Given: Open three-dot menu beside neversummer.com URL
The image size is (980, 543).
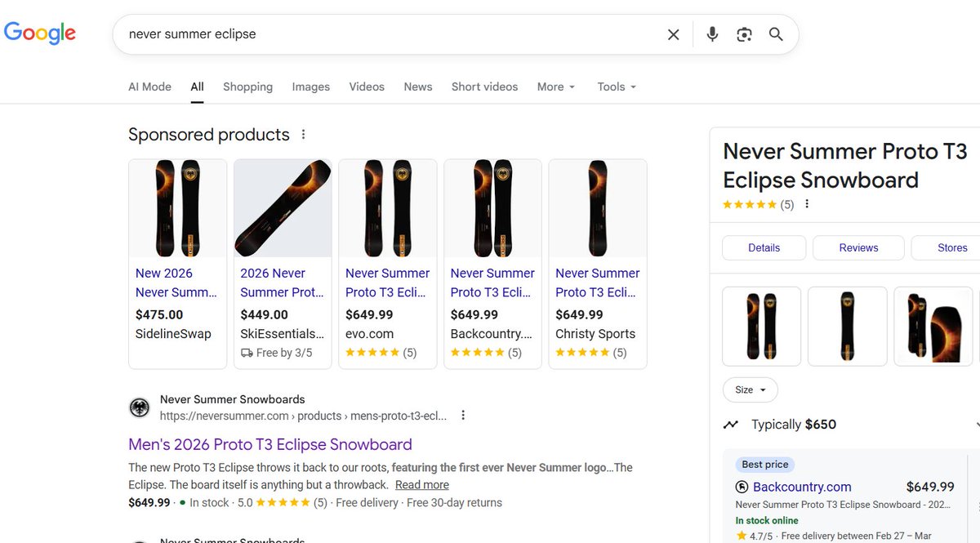Looking at the screenshot, I should [463, 416].
